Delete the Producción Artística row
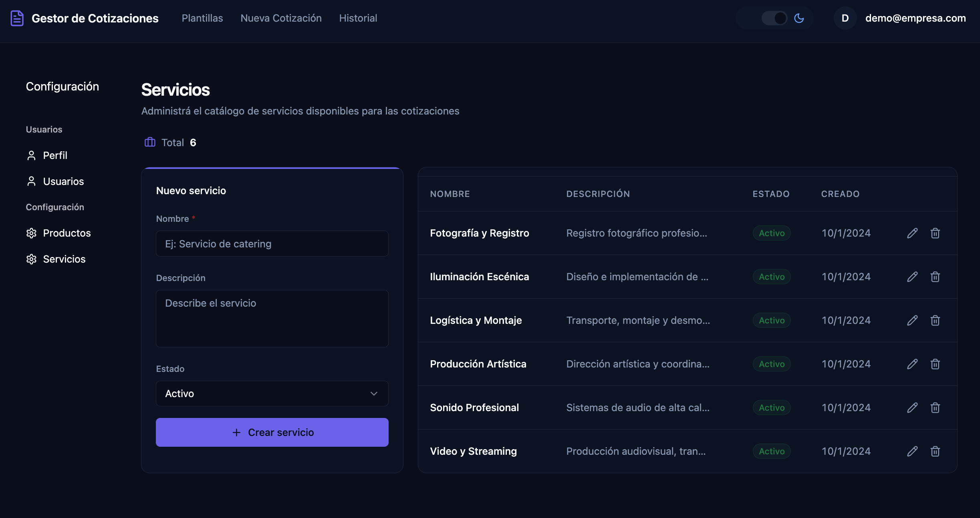Screen dimensions: 980x518 pos(935,364)
